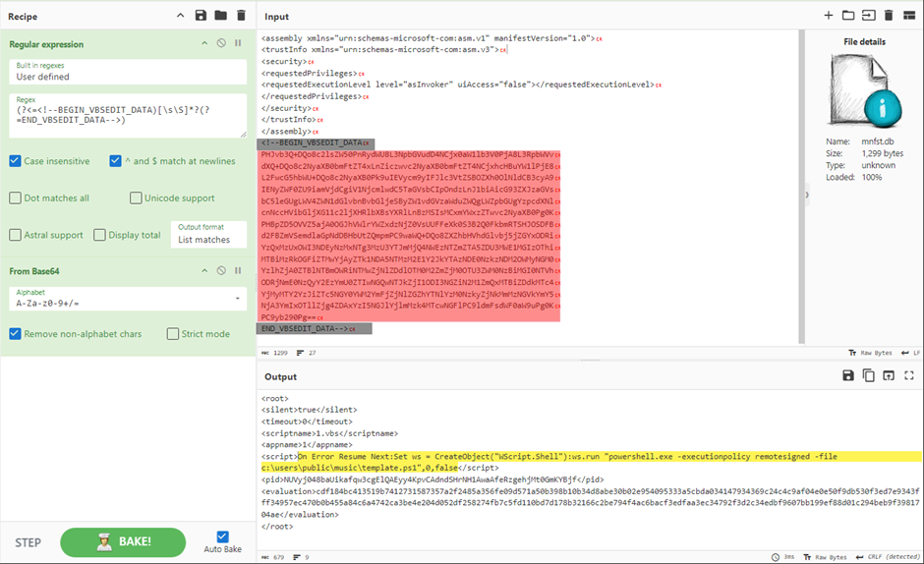Load a recipe via the folder icon
This screenshot has height=564, width=924.
[x=221, y=16]
